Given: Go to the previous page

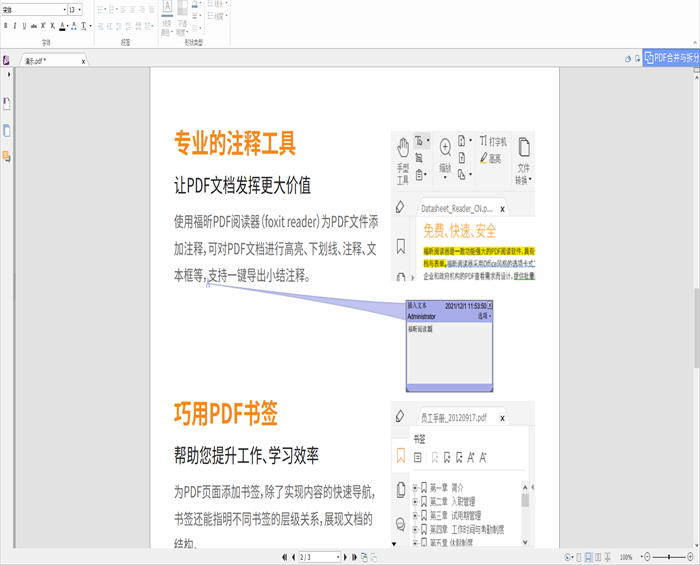Looking at the screenshot, I should tap(293, 557).
